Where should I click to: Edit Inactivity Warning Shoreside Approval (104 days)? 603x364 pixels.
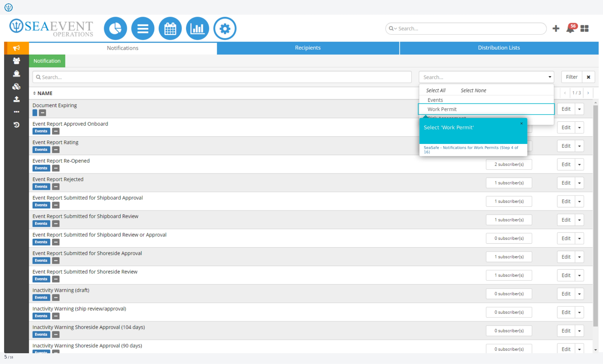point(566,331)
